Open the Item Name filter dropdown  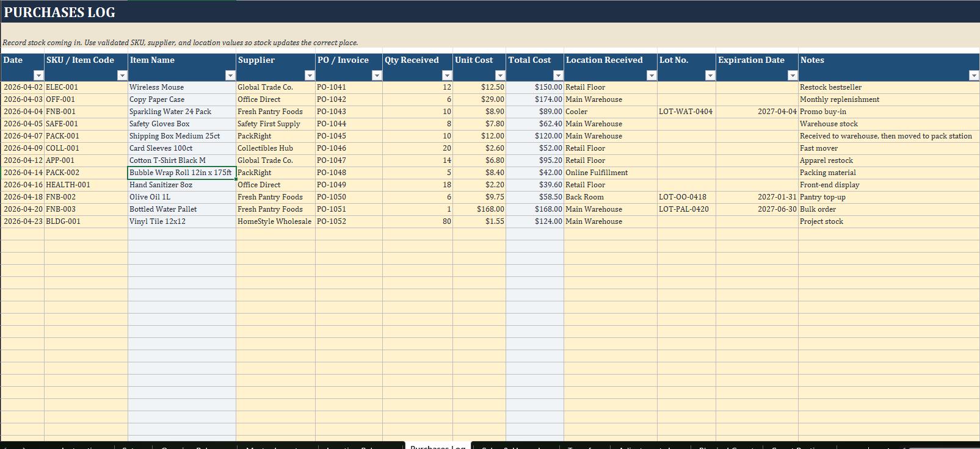[230, 75]
